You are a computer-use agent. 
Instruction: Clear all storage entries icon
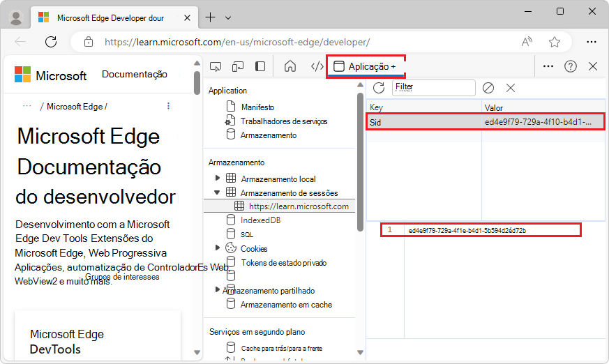pos(488,88)
